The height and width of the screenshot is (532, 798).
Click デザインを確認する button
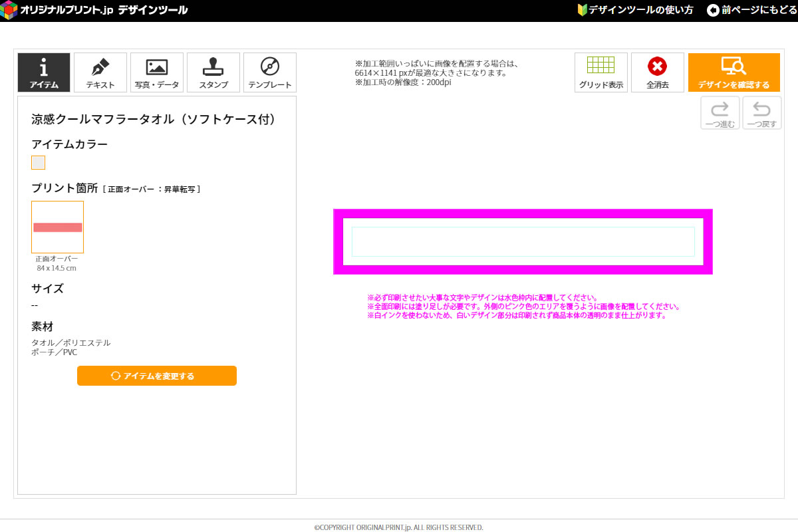tap(734, 72)
